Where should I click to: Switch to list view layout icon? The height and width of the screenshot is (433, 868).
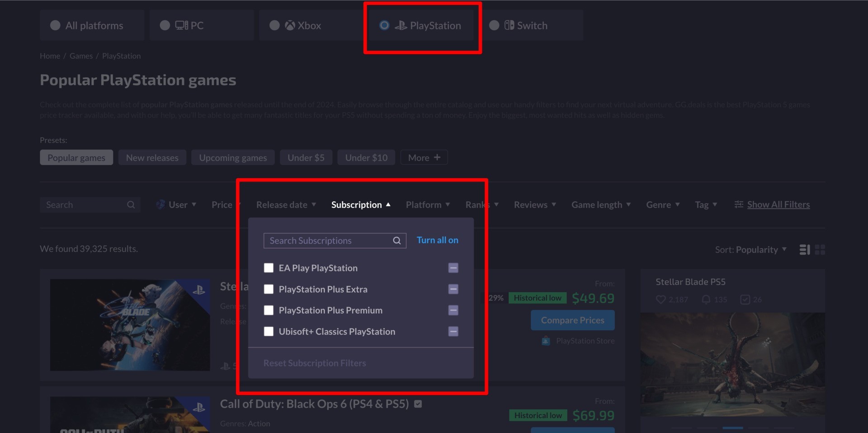tap(805, 249)
